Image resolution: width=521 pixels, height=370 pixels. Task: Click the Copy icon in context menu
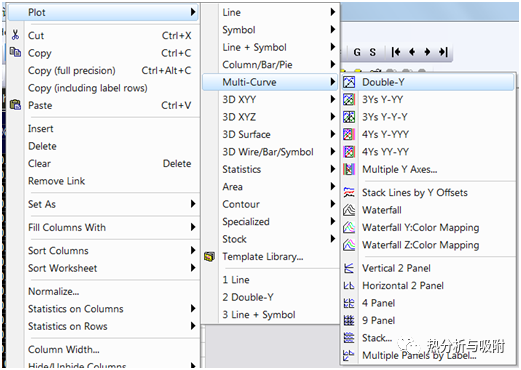tap(15, 52)
